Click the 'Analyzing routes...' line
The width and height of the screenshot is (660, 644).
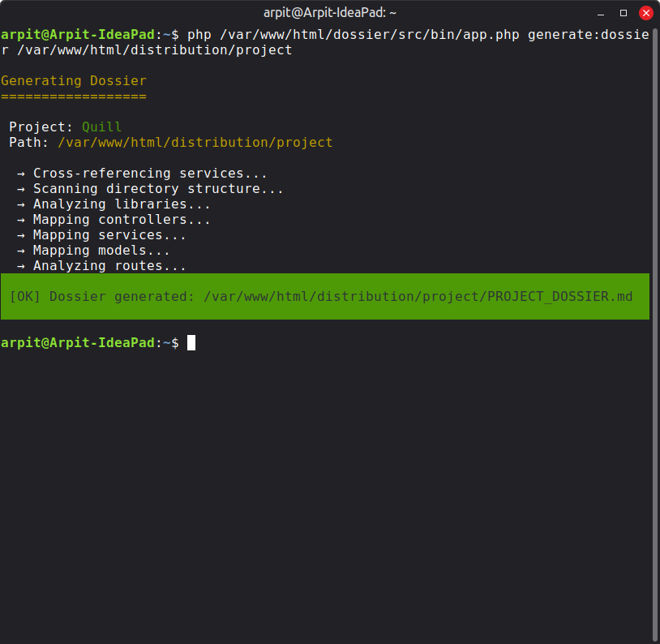(x=109, y=265)
